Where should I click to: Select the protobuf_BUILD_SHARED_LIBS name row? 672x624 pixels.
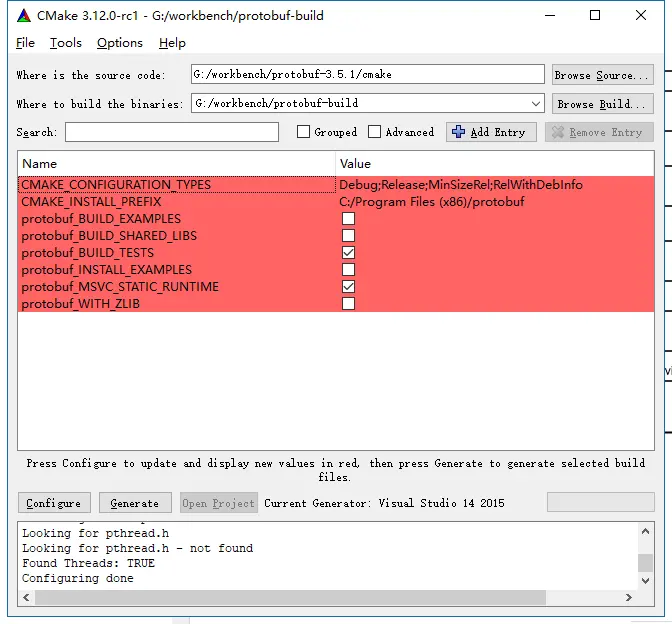tap(177, 236)
